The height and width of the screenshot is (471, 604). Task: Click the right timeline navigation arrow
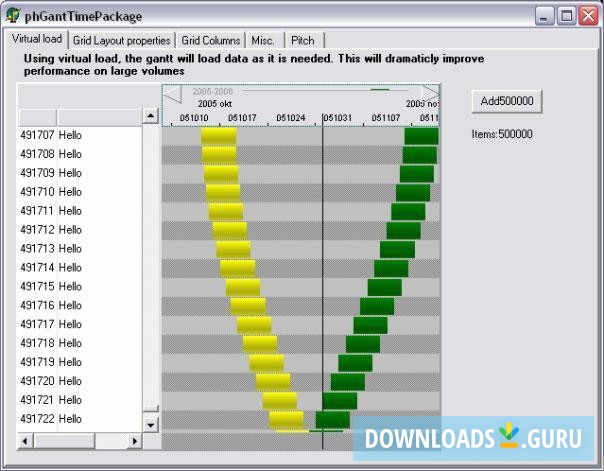click(430, 93)
